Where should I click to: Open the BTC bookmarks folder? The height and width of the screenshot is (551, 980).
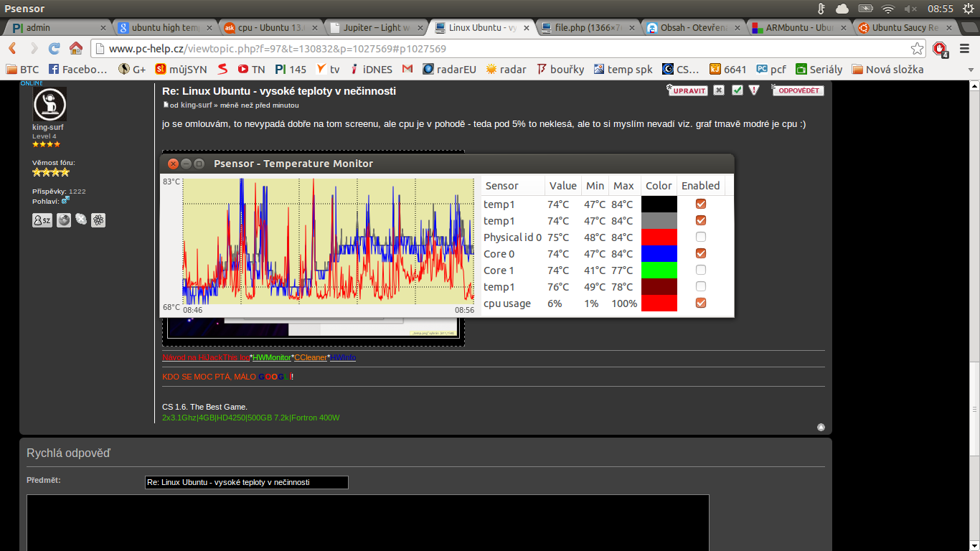point(22,70)
